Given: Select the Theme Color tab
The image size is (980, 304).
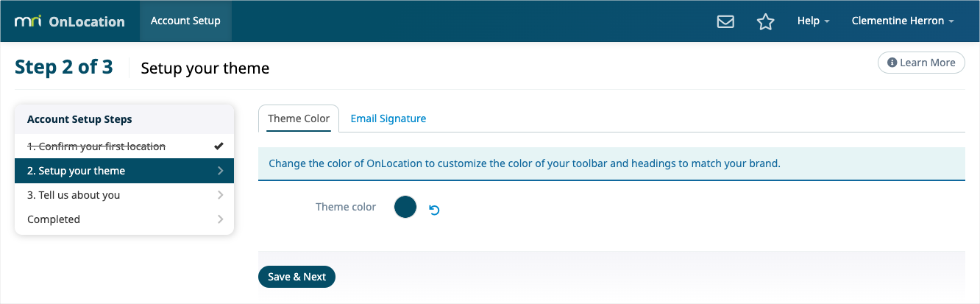Looking at the screenshot, I should click(299, 119).
